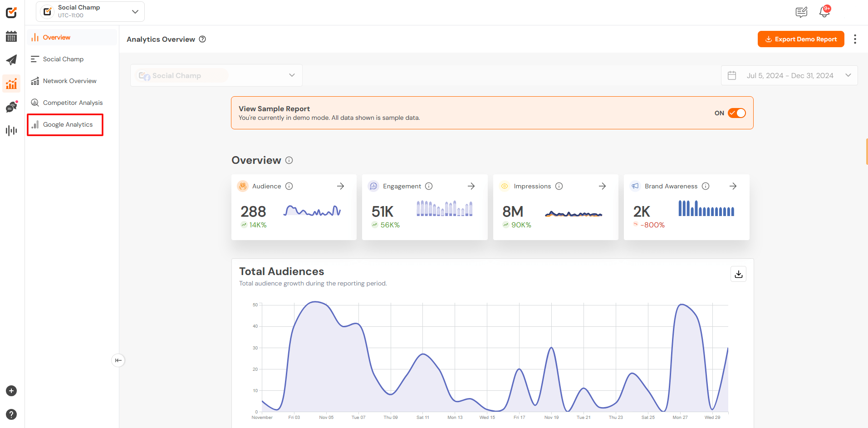
Task: Open the notifications bell icon
Action: [824, 12]
